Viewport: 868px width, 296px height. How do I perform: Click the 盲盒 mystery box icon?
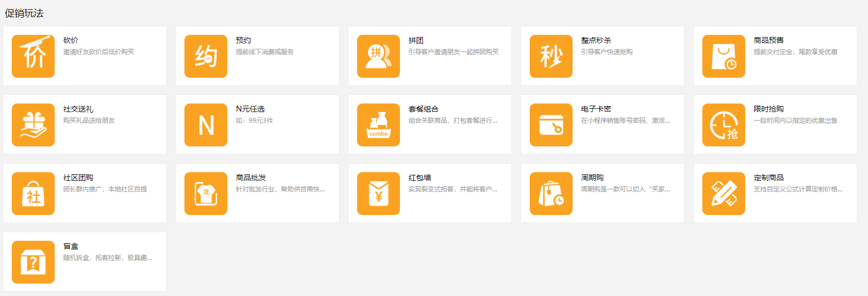[x=33, y=262]
